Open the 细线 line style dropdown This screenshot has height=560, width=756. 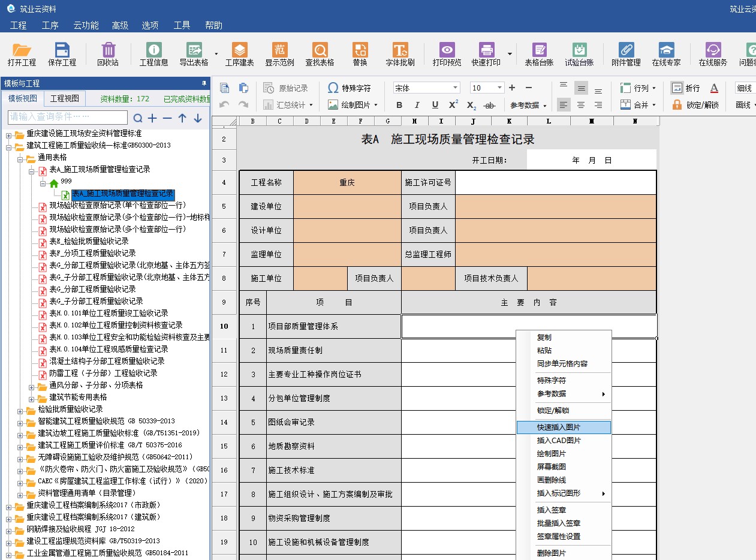click(745, 88)
